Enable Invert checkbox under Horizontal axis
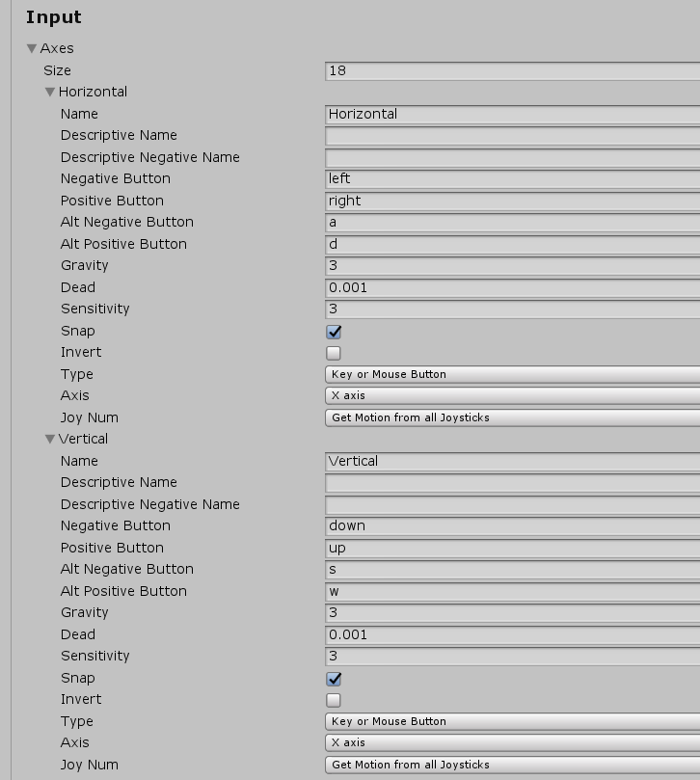Viewport: 700px width, 780px height. (334, 353)
